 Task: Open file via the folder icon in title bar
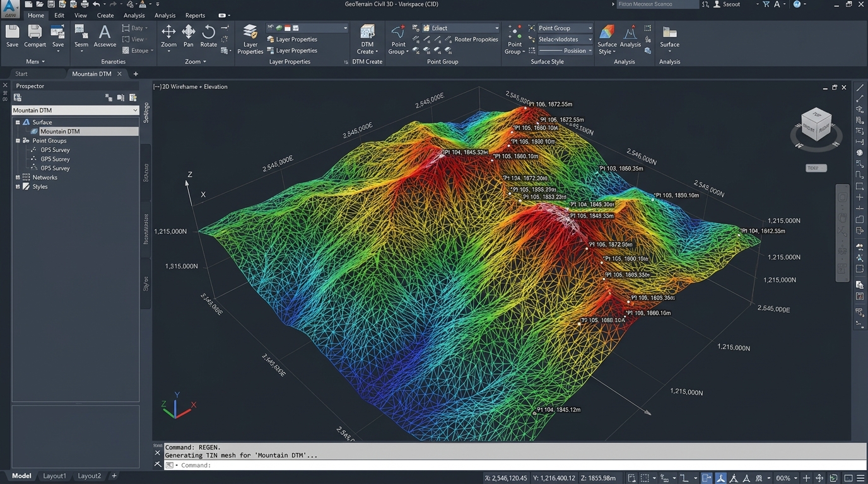(x=40, y=4)
